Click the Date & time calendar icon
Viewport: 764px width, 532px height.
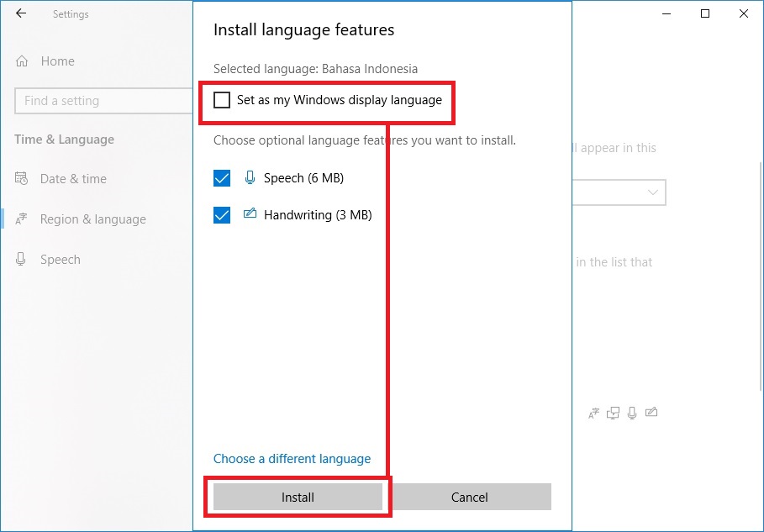20,179
